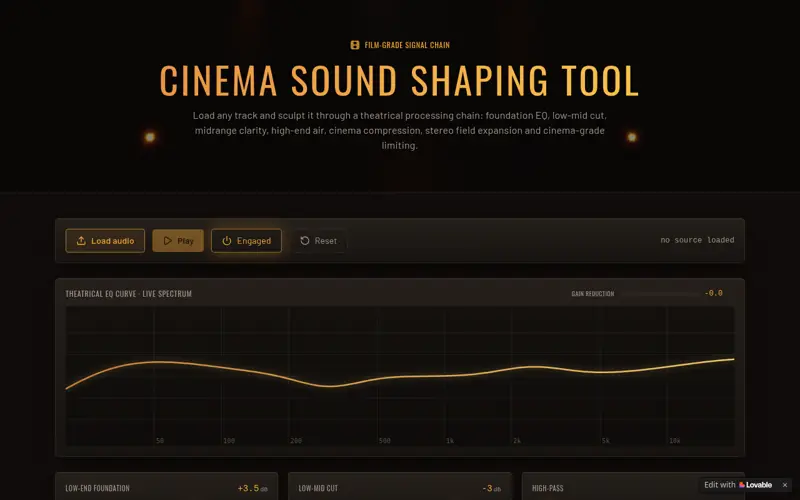800x500 pixels.
Task: Click the 2k frequency label on the graph
Action: tap(517, 440)
